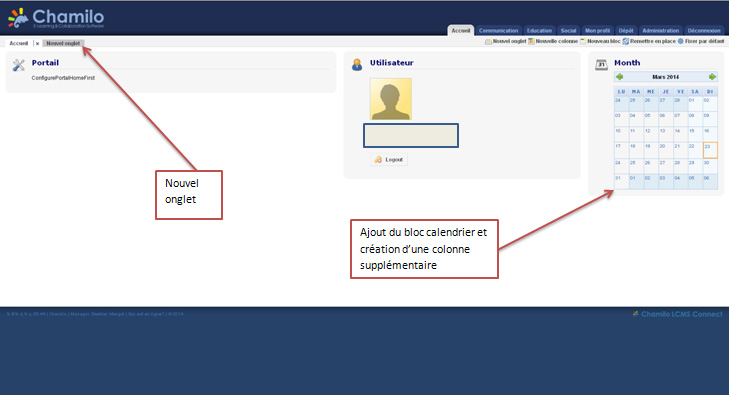
Task: Go to previous month with green left arrow
Action: tap(619, 77)
